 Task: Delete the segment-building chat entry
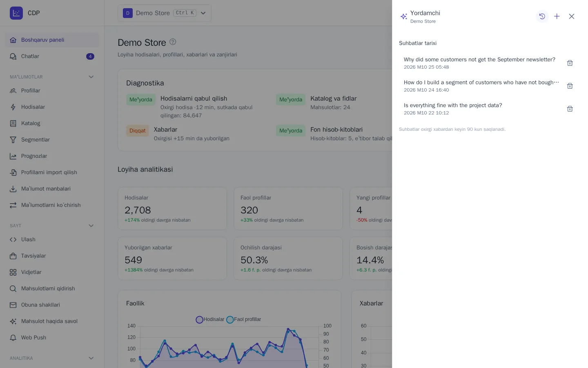pos(570,86)
